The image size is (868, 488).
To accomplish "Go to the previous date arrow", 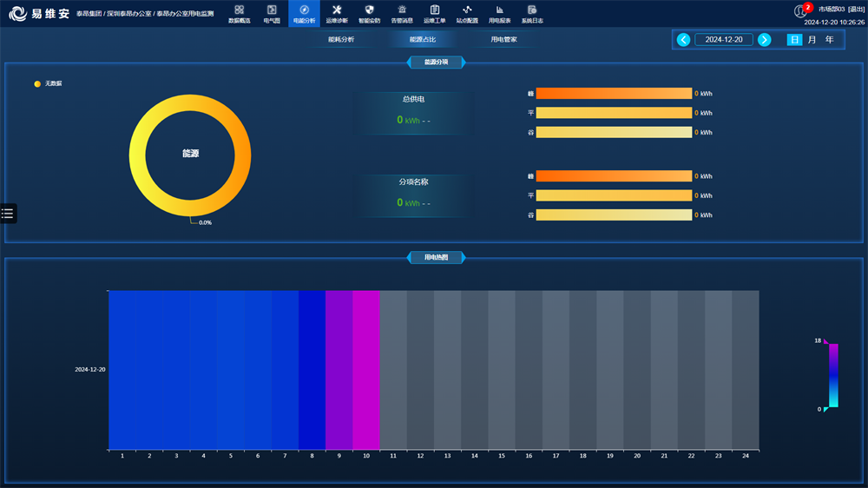I will pyautogui.click(x=683, y=40).
